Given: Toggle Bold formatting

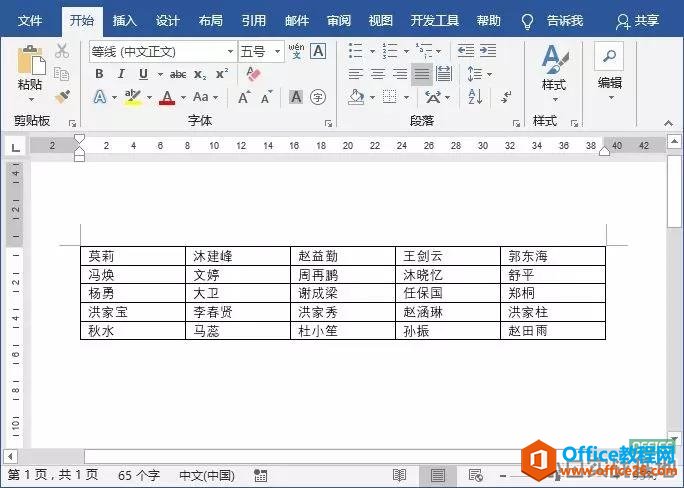Looking at the screenshot, I should click(x=99, y=74).
